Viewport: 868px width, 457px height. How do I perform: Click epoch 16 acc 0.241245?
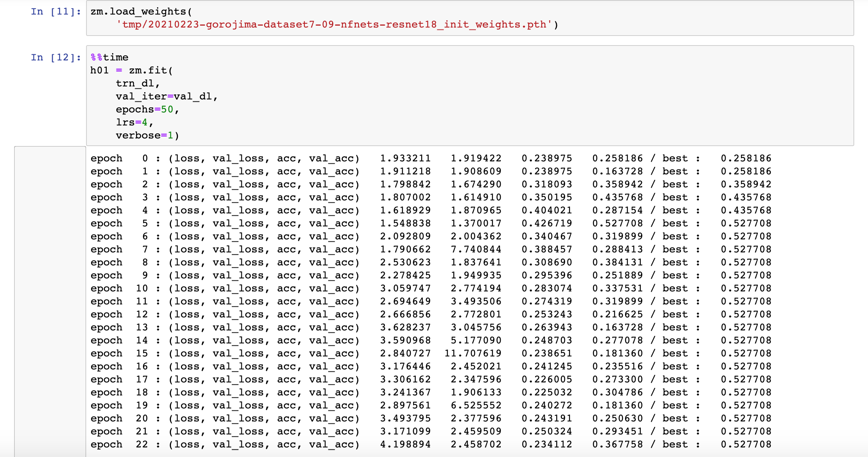[x=547, y=366]
